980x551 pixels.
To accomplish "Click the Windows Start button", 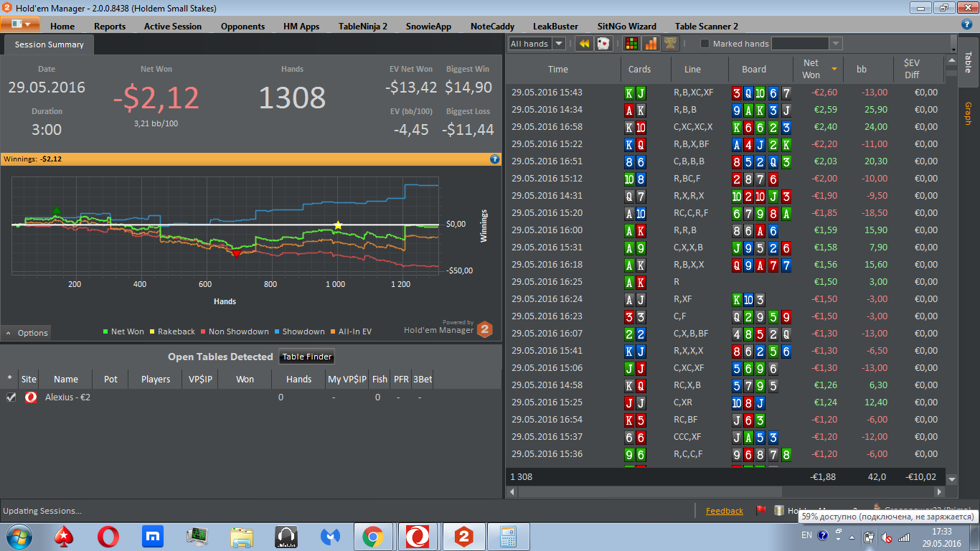I will 19,536.
